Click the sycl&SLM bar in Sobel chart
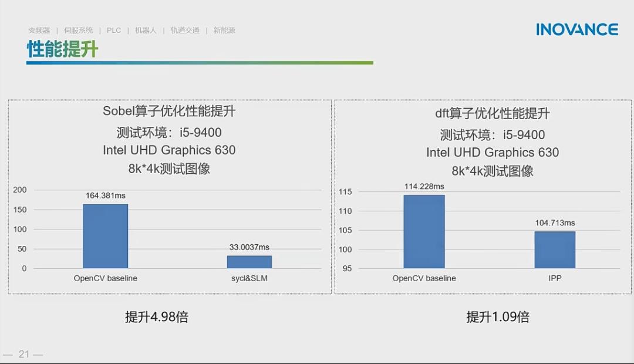Viewport: 634px width, 364px height. (249, 261)
